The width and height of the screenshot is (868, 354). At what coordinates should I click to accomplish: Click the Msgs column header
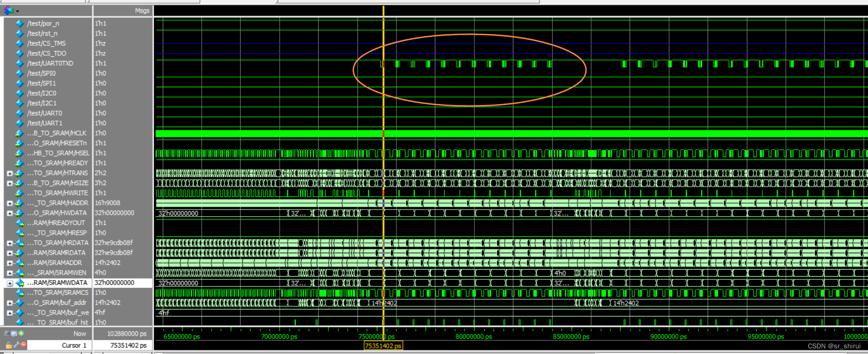coord(142,10)
